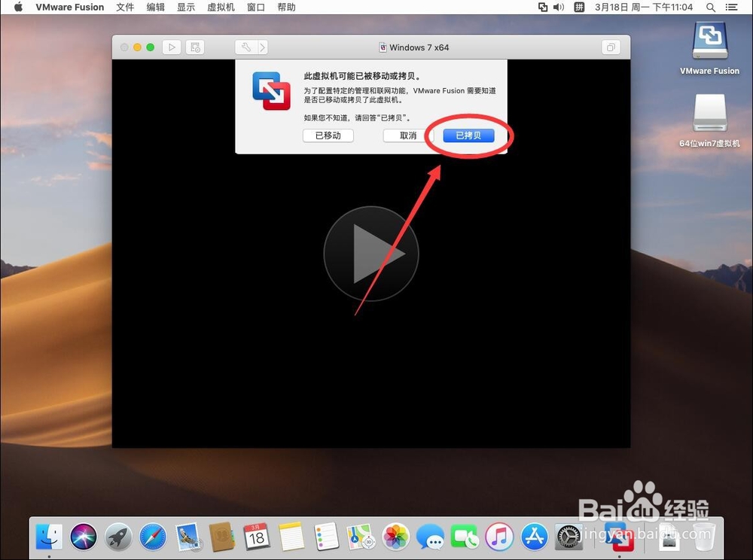Open the 窗口 menu in the menu bar

click(x=255, y=7)
